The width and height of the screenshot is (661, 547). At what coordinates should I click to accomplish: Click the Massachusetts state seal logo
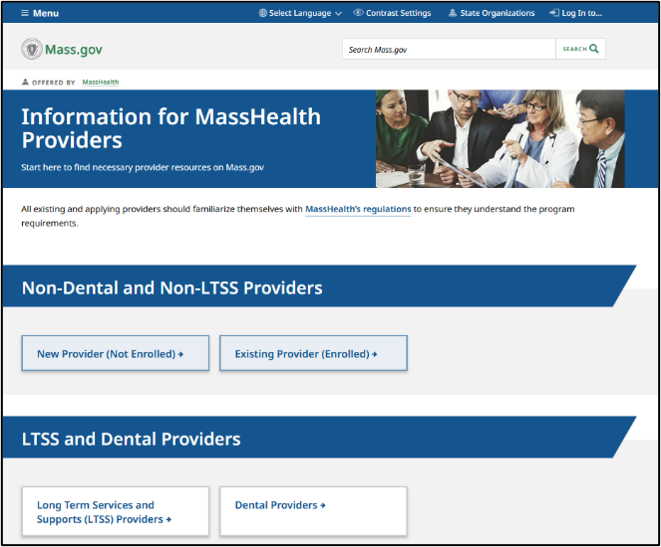[32, 49]
